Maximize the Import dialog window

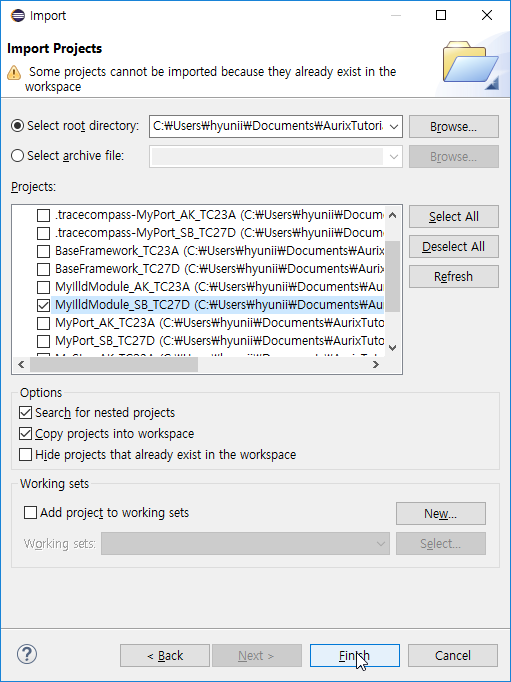click(x=441, y=15)
